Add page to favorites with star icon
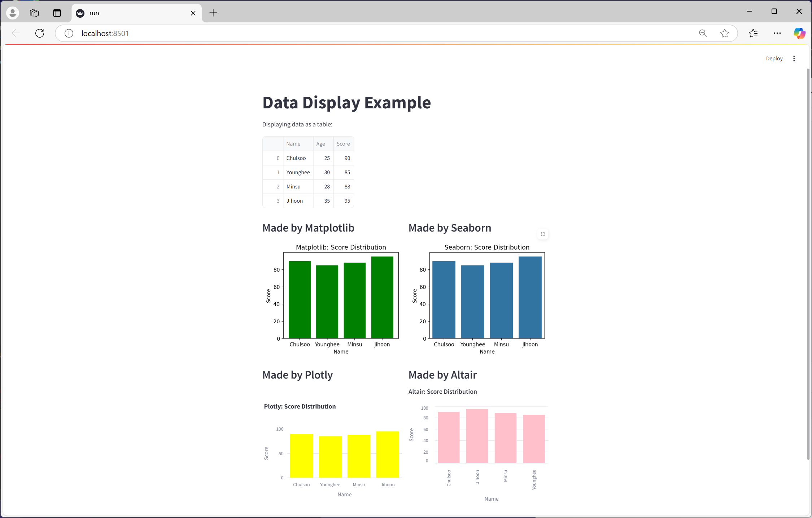The image size is (812, 518). [x=724, y=33]
